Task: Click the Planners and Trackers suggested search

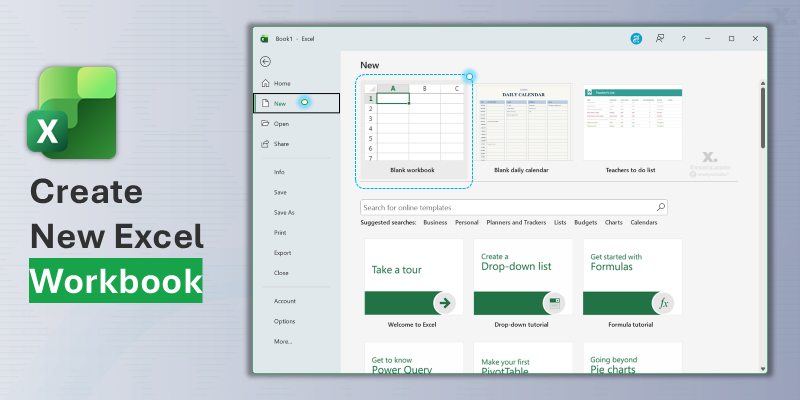Action: coord(515,222)
